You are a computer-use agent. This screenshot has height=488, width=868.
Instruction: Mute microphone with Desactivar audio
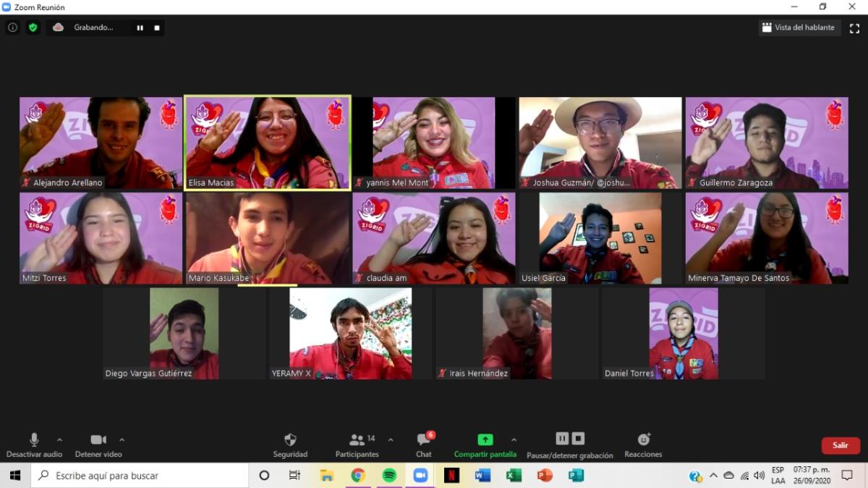tap(34, 440)
